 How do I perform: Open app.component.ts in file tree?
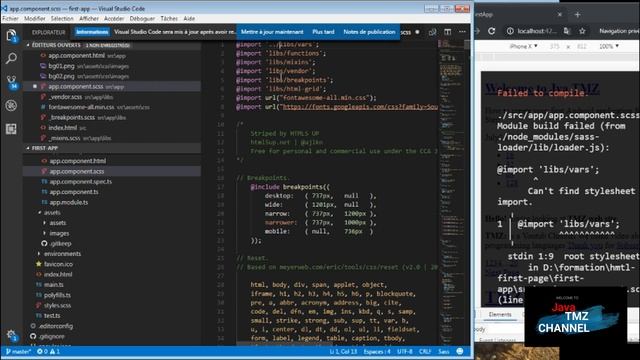74,192
